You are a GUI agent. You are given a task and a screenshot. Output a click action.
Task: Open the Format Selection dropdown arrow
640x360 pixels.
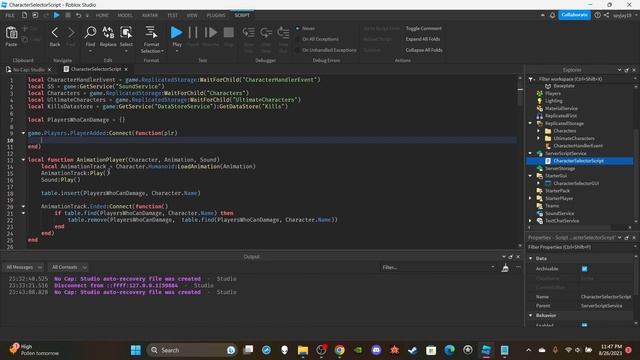162,51
